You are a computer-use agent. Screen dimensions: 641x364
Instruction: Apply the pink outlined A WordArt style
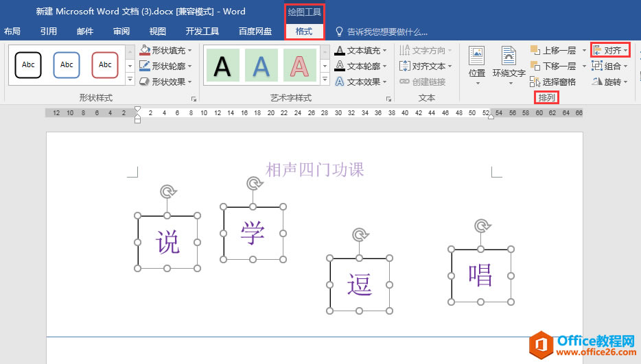tap(300, 65)
